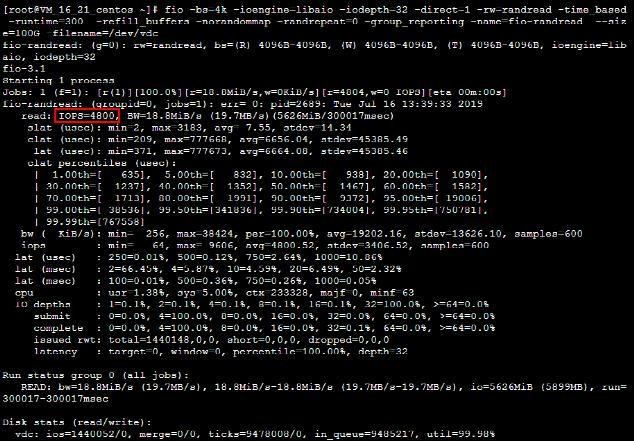
Task: Click the bw (KiB/s) statistics line
Action: (x=302, y=233)
